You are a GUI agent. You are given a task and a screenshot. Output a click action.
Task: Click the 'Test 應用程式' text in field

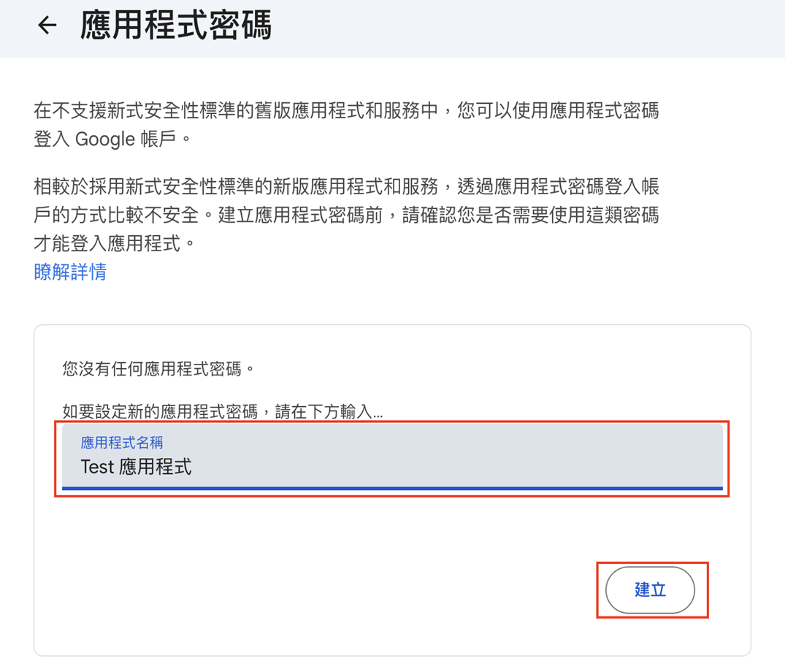tap(137, 467)
